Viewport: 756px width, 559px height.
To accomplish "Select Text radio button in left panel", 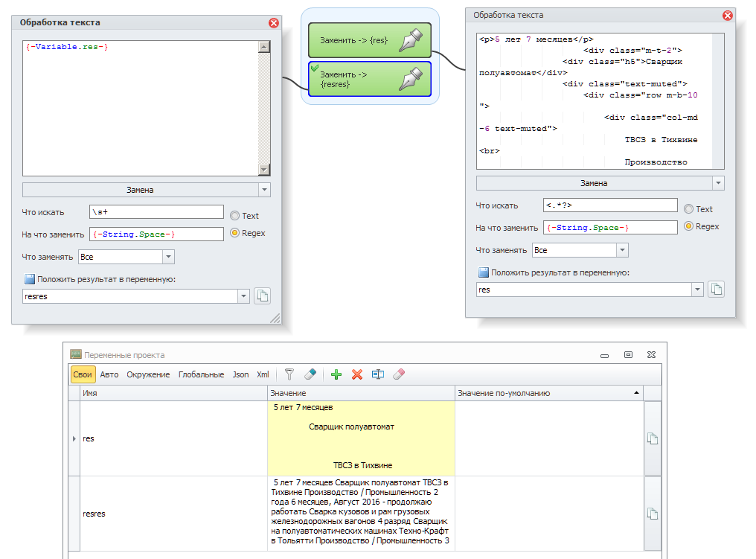I will click(235, 216).
